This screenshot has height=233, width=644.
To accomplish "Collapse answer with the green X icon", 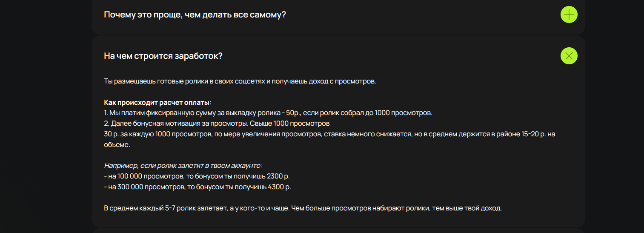I will click(x=569, y=56).
